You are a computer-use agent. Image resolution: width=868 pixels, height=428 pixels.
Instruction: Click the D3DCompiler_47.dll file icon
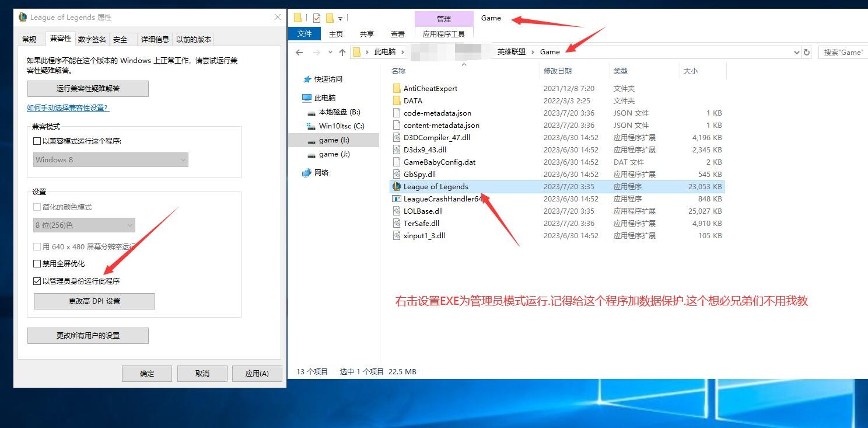[397, 137]
